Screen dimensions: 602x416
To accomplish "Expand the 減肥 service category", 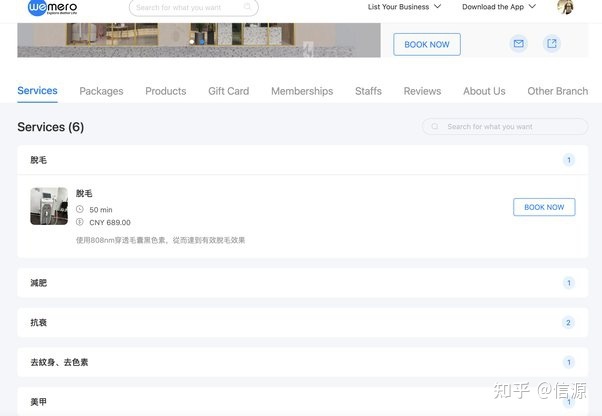I will 302,283.
